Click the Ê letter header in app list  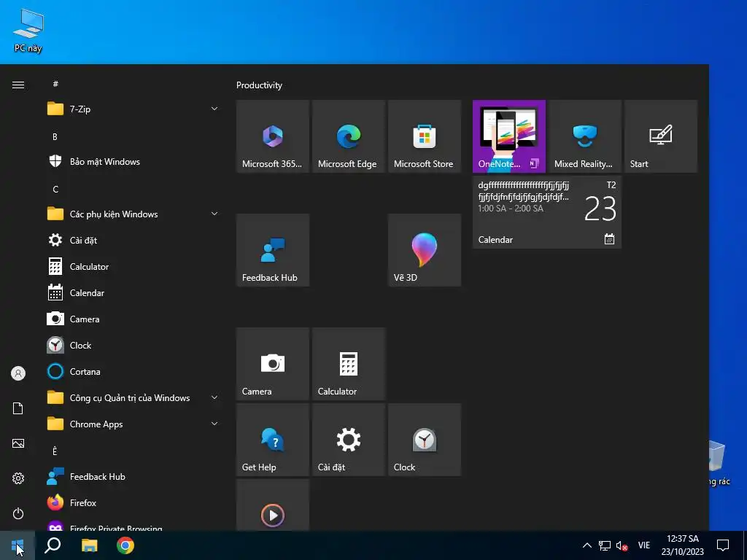click(55, 451)
